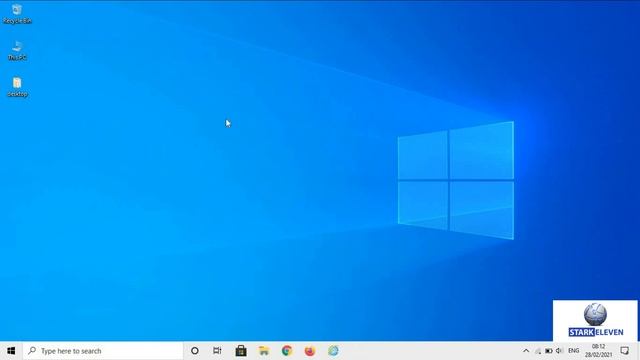Check battery status in system tray

[549, 351]
